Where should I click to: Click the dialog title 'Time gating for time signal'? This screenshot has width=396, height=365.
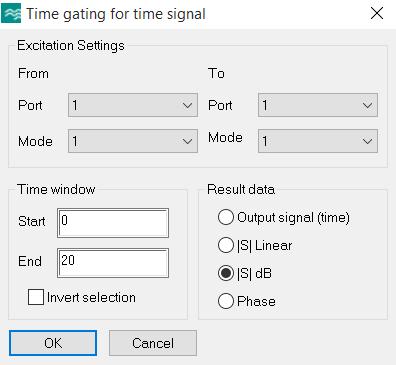[116, 14]
